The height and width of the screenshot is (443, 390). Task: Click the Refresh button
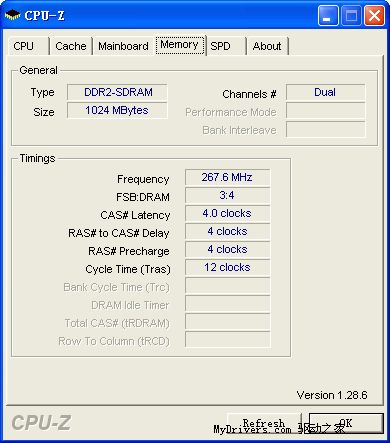tap(264, 423)
